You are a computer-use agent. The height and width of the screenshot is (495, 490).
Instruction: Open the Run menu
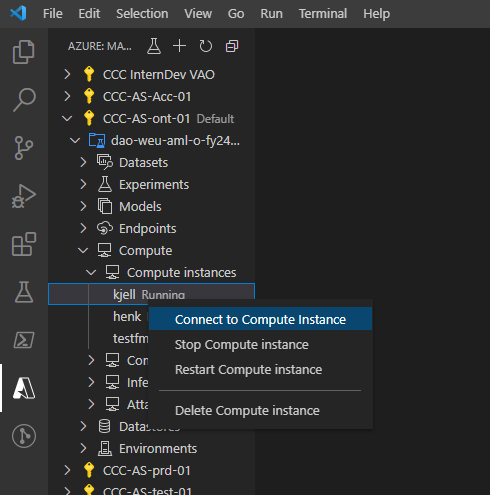(271, 14)
